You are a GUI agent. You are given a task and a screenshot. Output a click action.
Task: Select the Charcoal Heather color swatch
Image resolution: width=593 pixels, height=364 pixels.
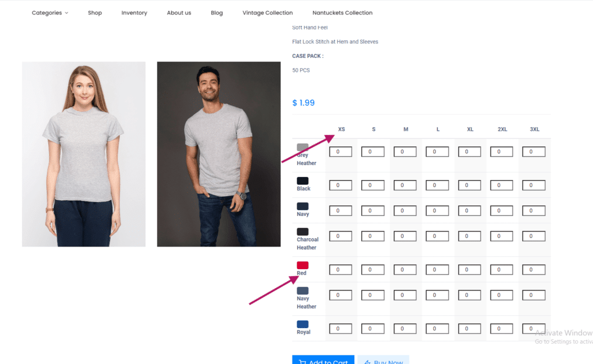coord(302,231)
